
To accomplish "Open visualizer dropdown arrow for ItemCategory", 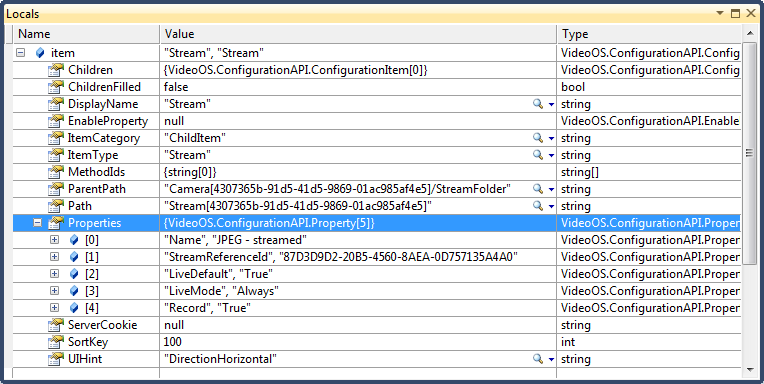I will (x=551, y=138).
